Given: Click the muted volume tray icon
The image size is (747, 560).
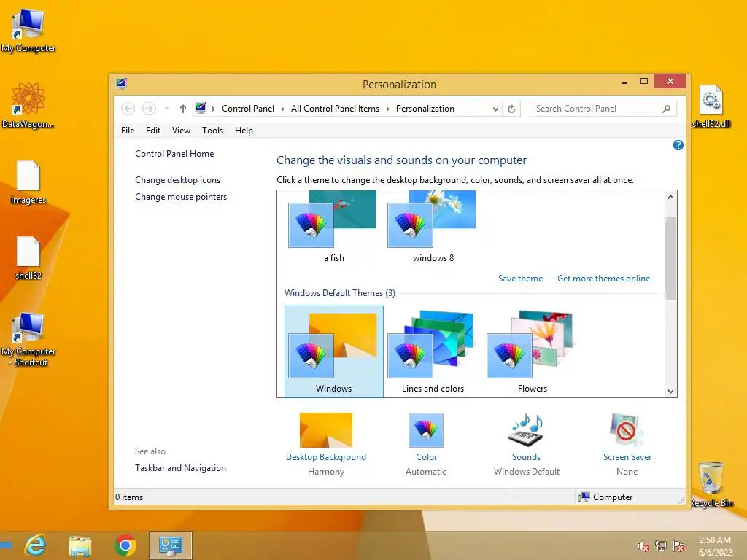Looking at the screenshot, I should tap(643, 546).
